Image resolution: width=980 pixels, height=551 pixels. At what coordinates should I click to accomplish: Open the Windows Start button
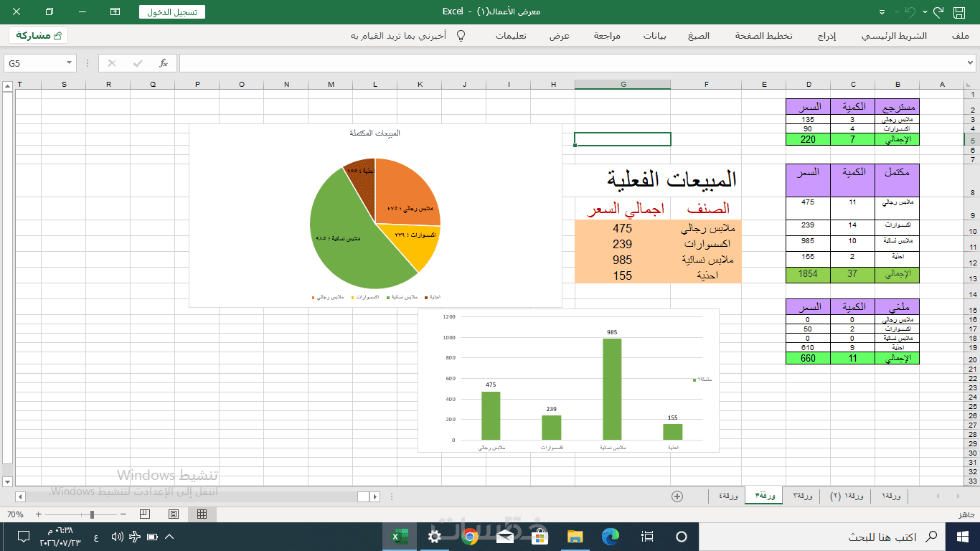(x=963, y=536)
